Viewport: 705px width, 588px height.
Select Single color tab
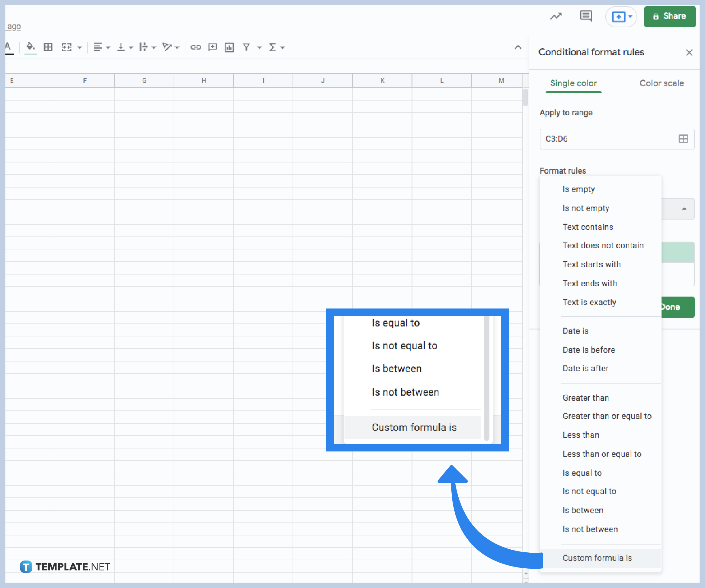click(573, 83)
